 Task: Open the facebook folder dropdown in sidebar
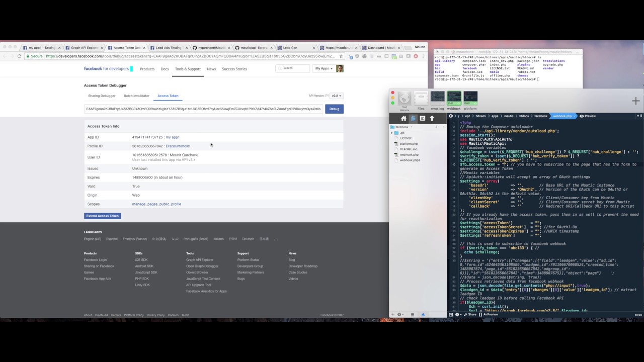(x=401, y=127)
